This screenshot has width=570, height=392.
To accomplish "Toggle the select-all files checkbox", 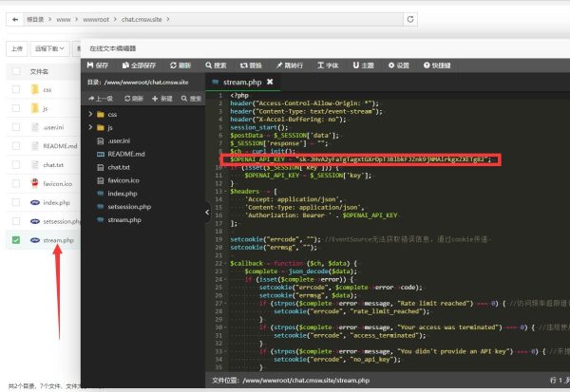I will [16, 71].
